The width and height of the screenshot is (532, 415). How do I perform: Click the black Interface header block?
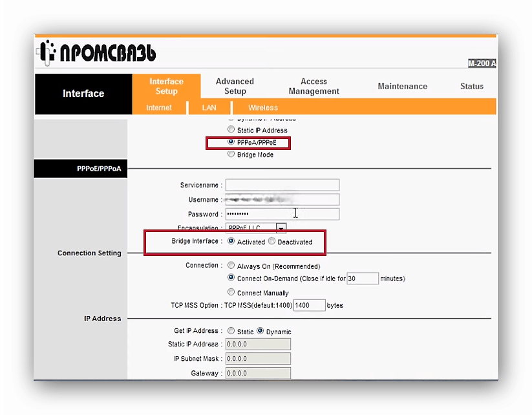[x=83, y=94]
